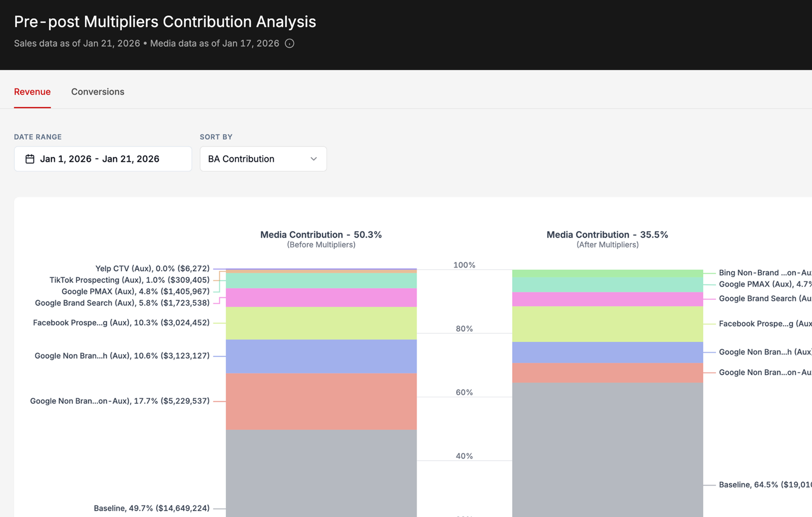Click the Baseline 64.5% label on right chart
812x517 pixels.
[765, 484]
